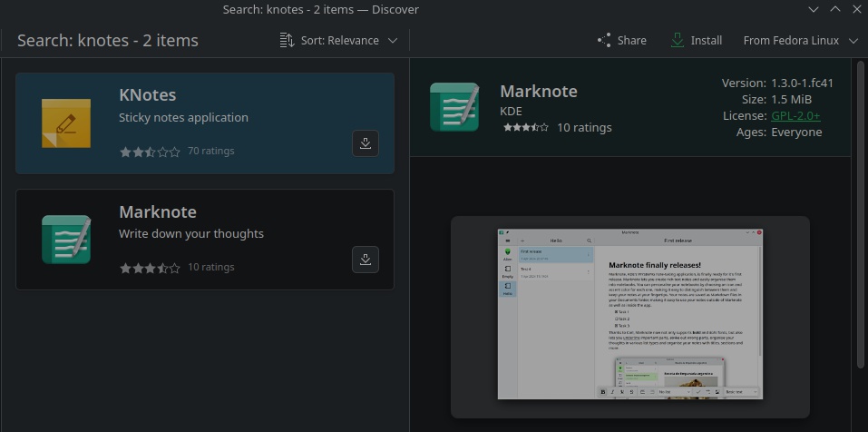
Task: Click '10 ratings' under Write down your thoughts
Action: pos(211,267)
